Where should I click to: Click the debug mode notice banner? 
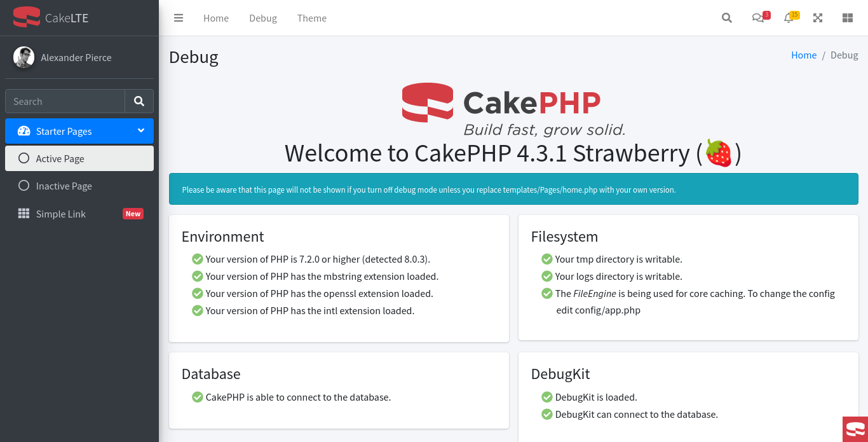coord(513,190)
